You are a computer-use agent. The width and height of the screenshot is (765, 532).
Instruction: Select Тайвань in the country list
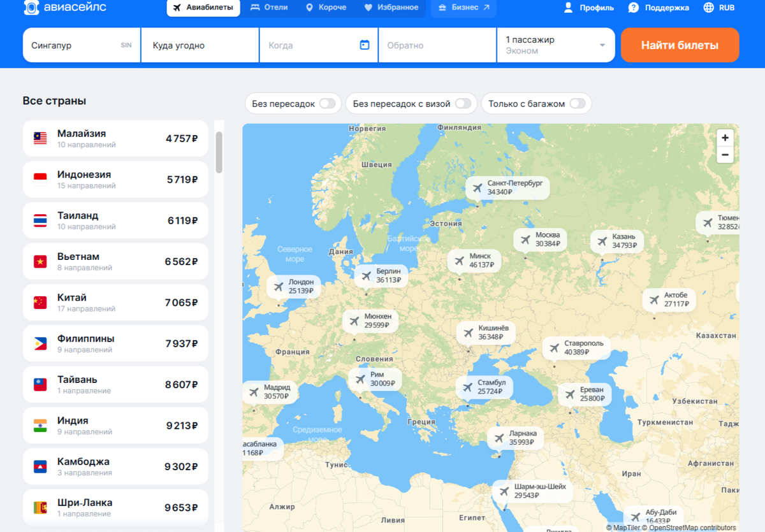(115, 384)
